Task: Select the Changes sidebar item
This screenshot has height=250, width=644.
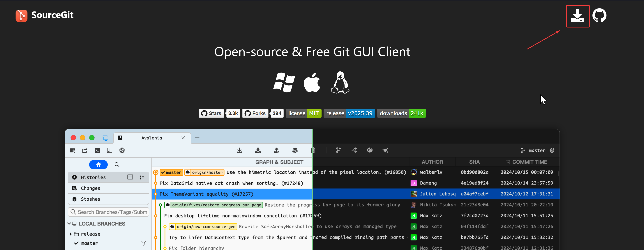Action: coord(90,188)
